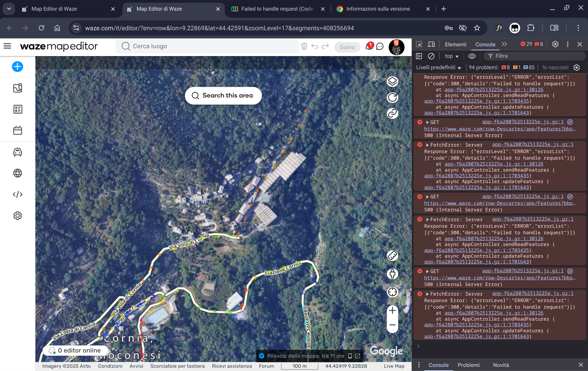
Task: Open the map layers panel icon
Action: click(392, 81)
